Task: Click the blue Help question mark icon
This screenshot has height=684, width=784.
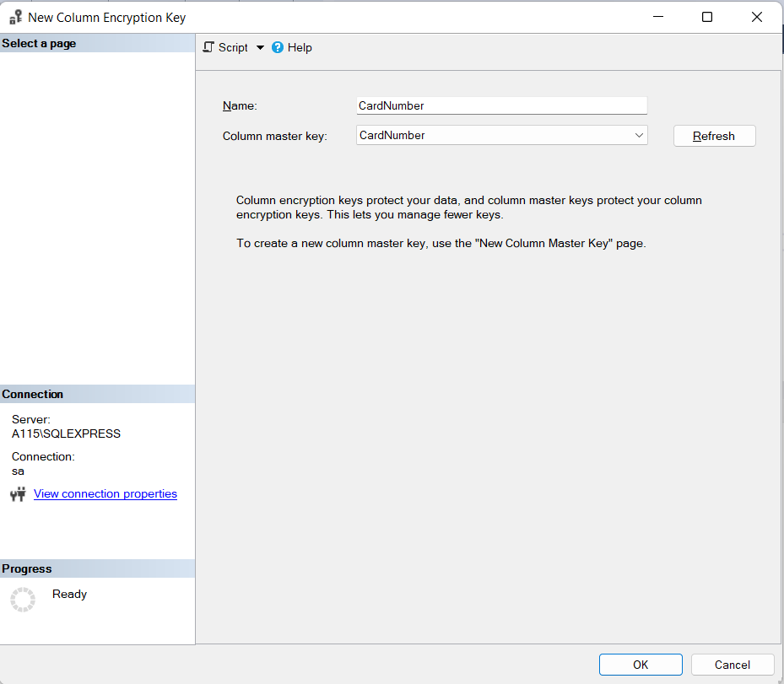Action: [x=278, y=47]
